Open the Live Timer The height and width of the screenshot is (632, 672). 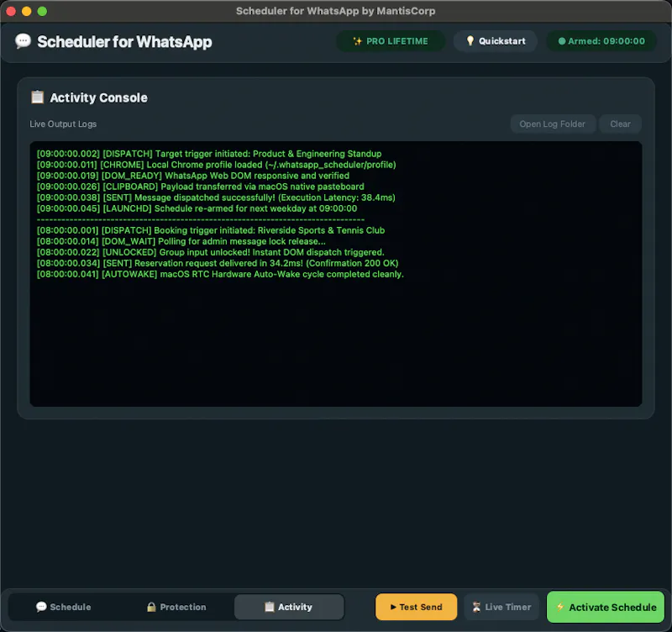501,607
